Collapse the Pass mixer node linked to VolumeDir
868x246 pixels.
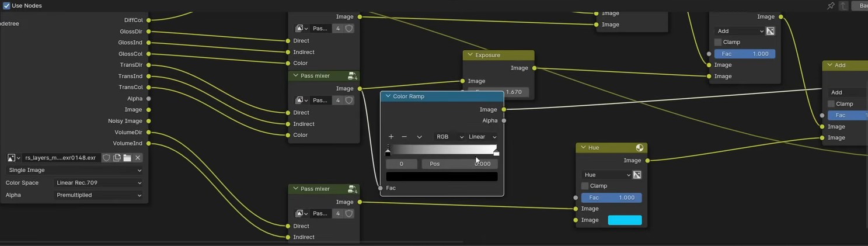(x=295, y=189)
